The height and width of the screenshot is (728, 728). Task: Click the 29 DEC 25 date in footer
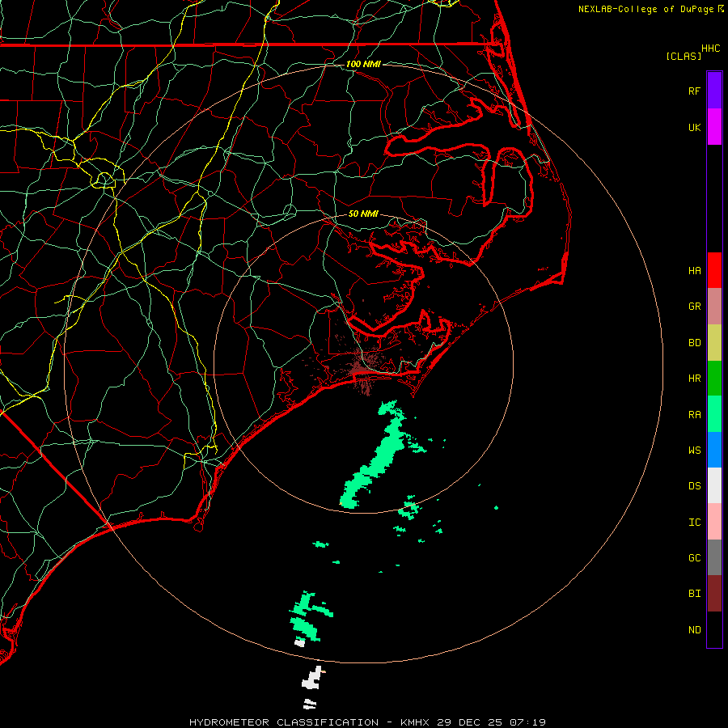pyautogui.click(x=470, y=722)
